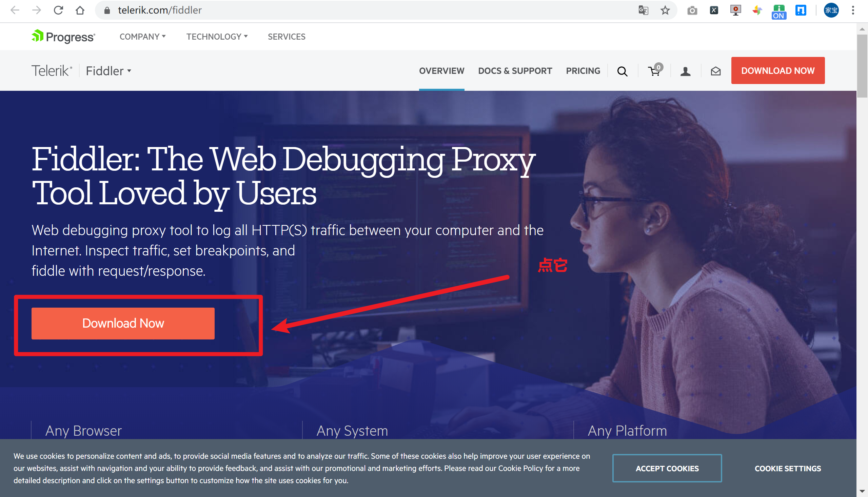The image size is (868, 497).
Task: Click the OVERVIEW navigation tab
Action: pyautogui.click(x=442, y=70)
